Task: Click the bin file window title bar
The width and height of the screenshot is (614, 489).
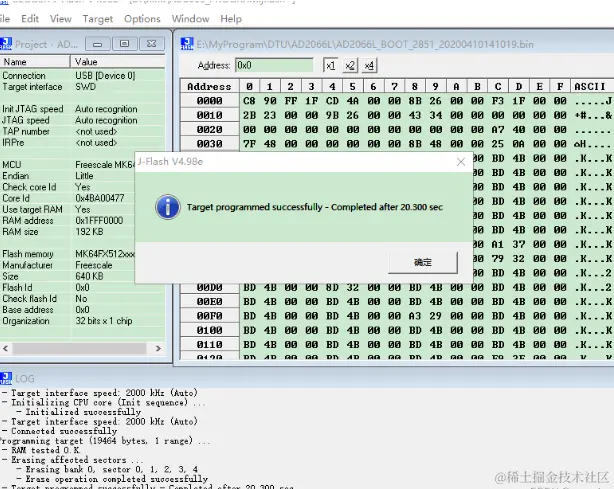Action: point(395,44)
